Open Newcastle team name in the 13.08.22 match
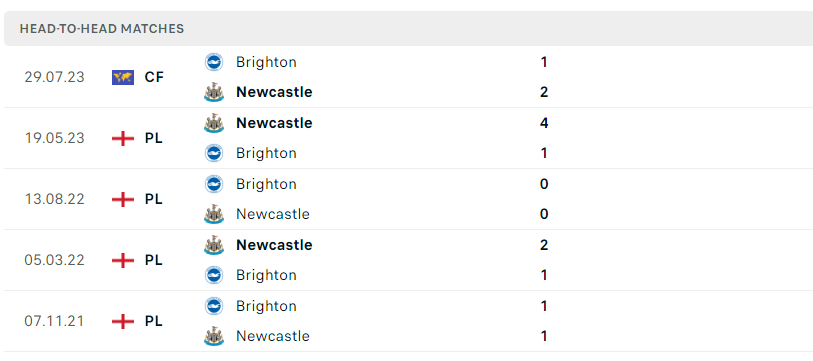 273,214
